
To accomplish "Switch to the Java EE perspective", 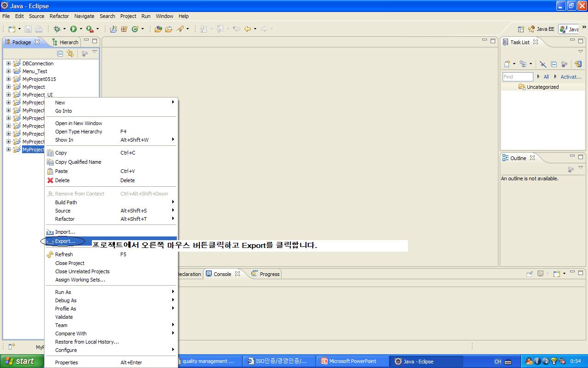I will (x=541, y=29).
